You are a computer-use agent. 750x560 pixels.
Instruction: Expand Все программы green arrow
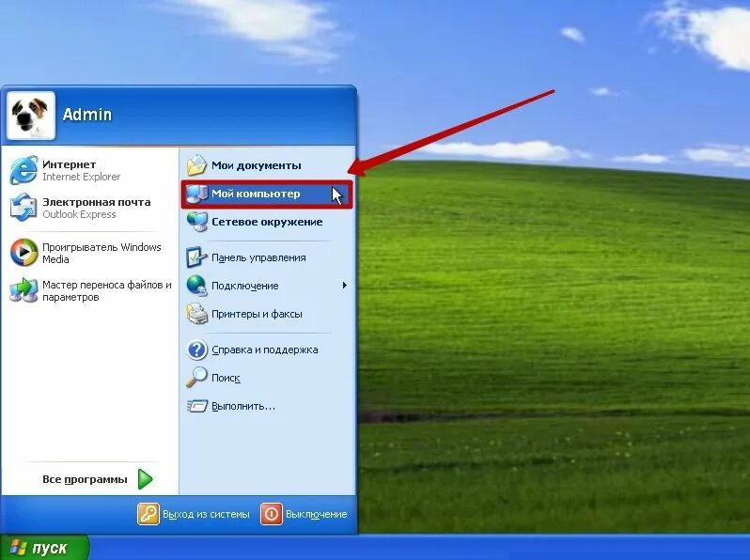pos(145,479)
